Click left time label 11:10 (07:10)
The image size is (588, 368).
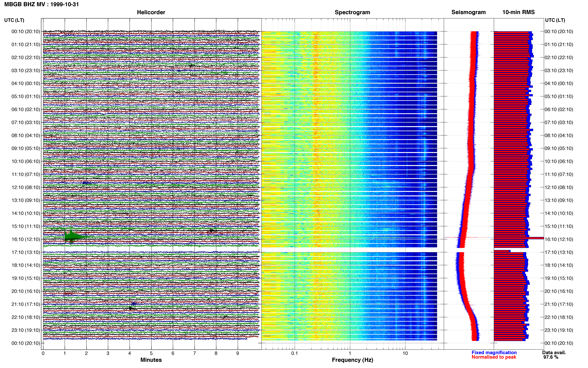pos(26,174)
